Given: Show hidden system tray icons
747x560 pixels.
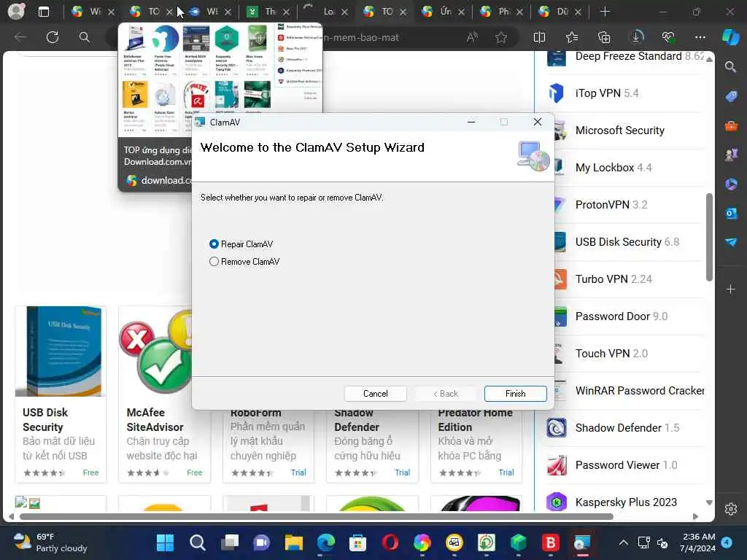Looking at the screenshot, I should 623,542.
